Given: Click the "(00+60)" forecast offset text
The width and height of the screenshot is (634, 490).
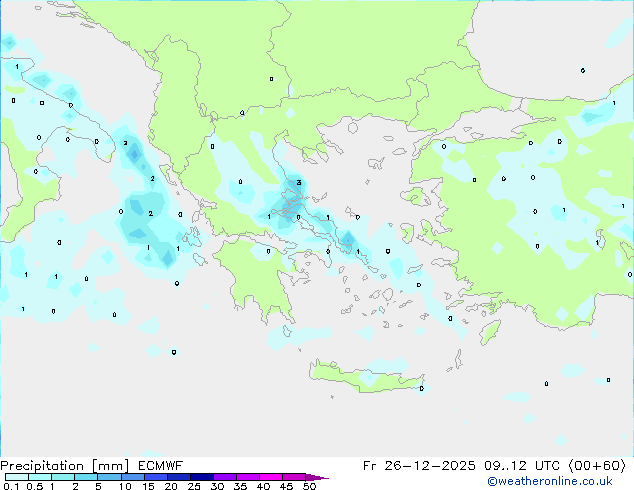Looking at the screenshot, I should pos(597,466).
